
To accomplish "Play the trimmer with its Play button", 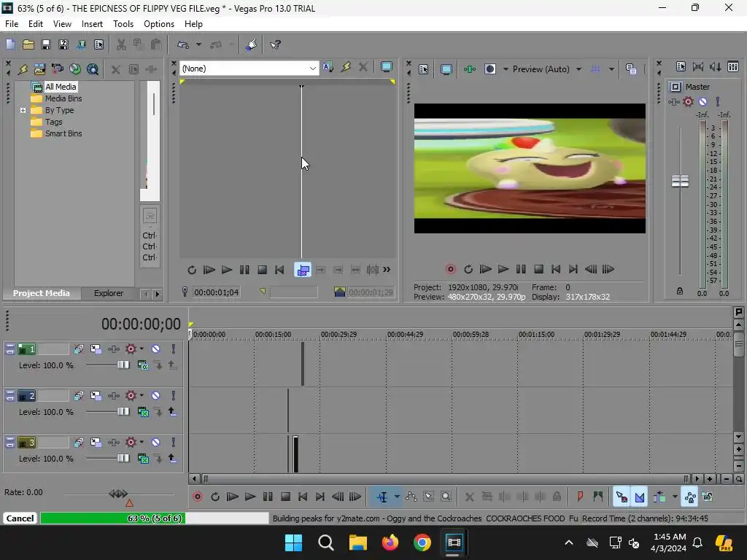I will click(227, 270).
